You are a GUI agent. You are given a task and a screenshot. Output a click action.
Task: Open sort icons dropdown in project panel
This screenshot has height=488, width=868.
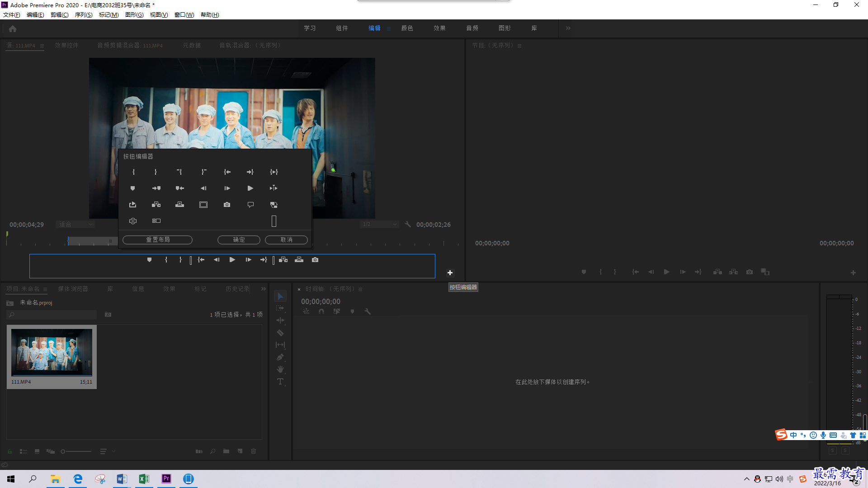[108, 451]
